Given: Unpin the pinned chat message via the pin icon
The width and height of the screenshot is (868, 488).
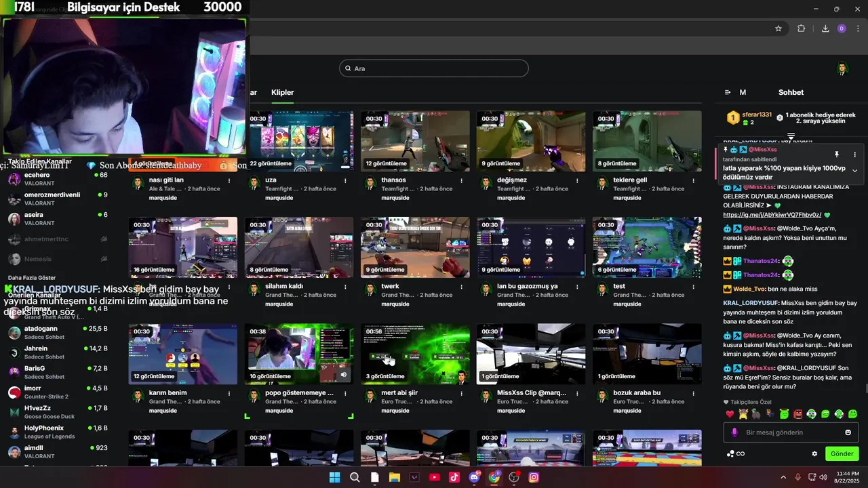Looking at the screenshot, I should pyautogui.click(x=837, y=155).
